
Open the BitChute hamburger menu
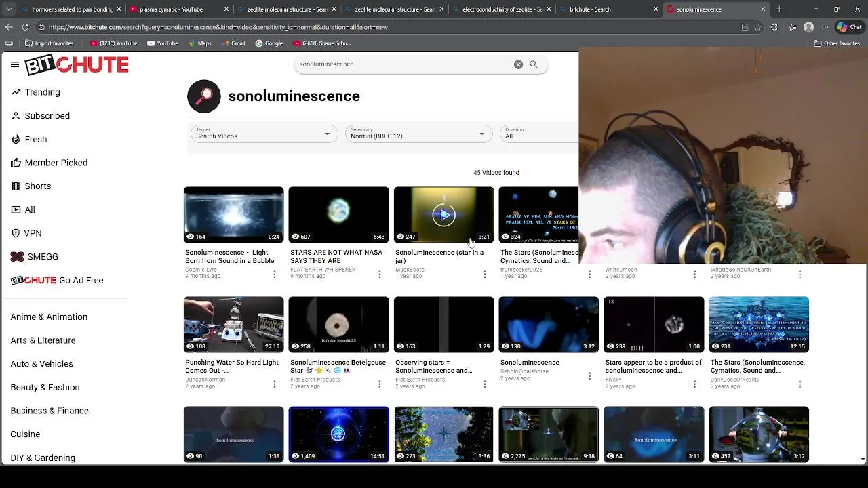click(15, 65)
